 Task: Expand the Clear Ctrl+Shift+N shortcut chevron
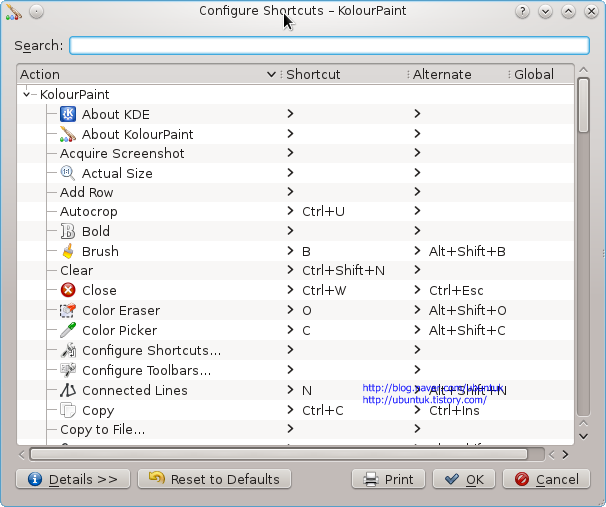(290, 270)
